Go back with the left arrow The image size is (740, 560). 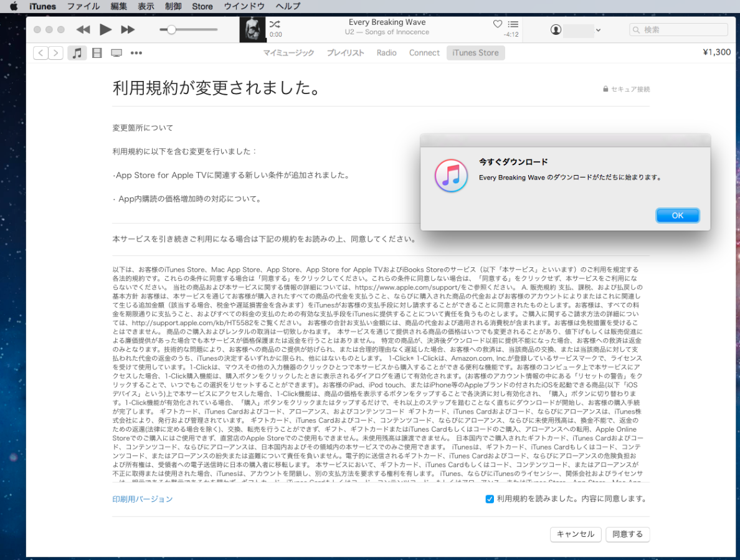coord(40,53)
